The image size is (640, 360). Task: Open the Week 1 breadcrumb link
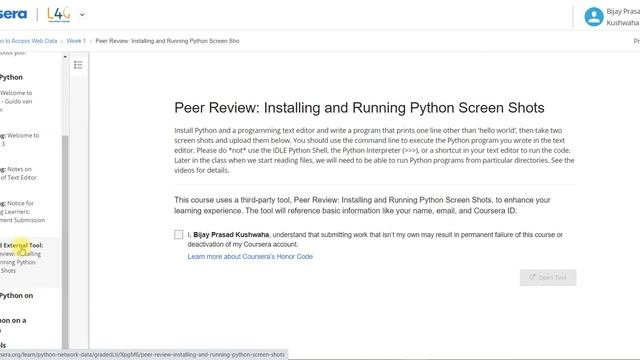pyautogui.click(x=76, y=41)
